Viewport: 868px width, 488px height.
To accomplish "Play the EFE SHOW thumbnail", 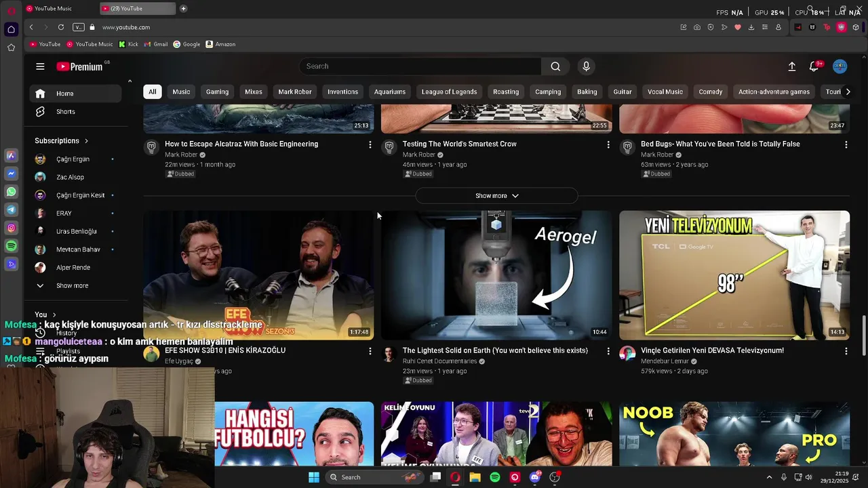I will click(258, 275).
